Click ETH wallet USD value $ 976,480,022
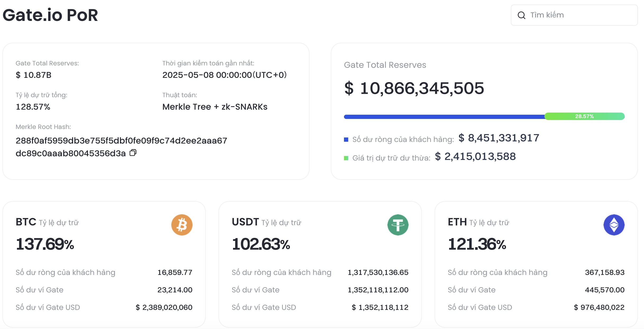The height and width of the screenshot is (329, 644). pos(599,307)
